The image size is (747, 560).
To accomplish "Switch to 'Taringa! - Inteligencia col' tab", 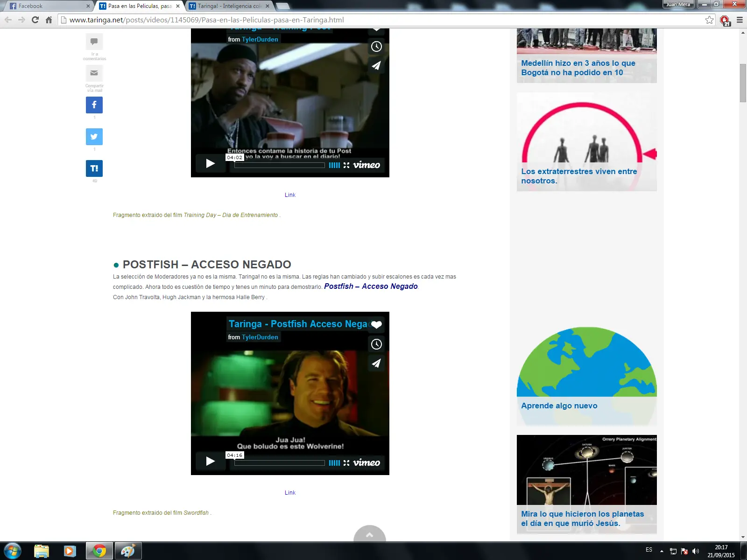I will click(x=229, y=6).
